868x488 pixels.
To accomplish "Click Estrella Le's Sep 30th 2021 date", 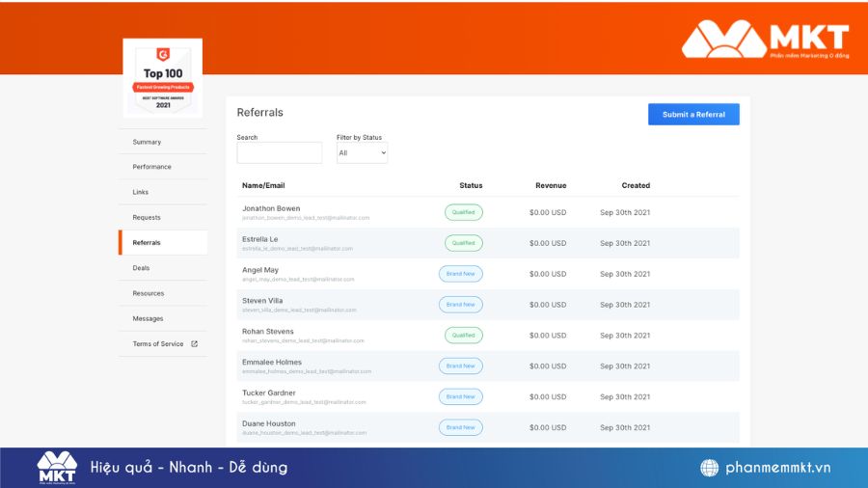I will tap(625, 243).
